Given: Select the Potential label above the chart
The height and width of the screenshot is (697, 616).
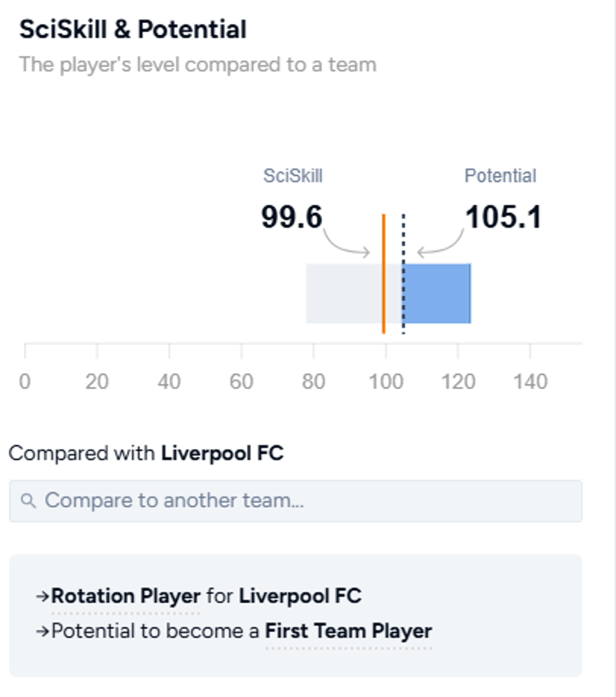Looking at the screenshot, I should 500,175.
